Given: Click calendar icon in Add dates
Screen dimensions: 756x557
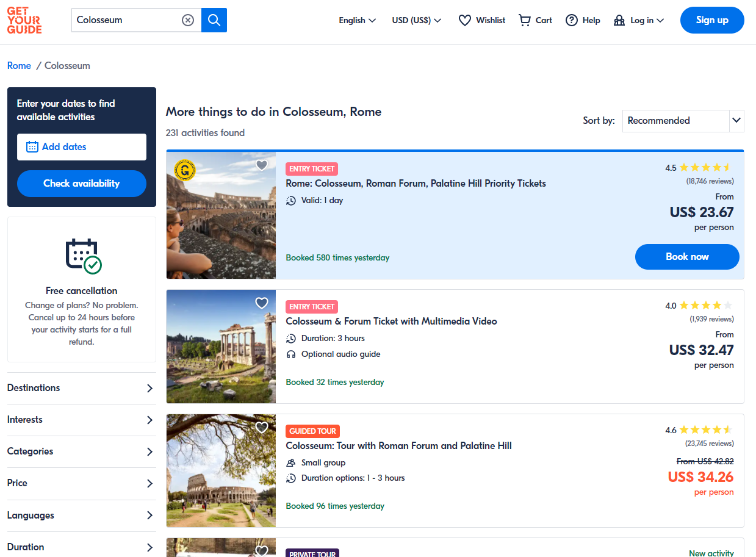Looking at the screenshot, I should tap(32, 146).
